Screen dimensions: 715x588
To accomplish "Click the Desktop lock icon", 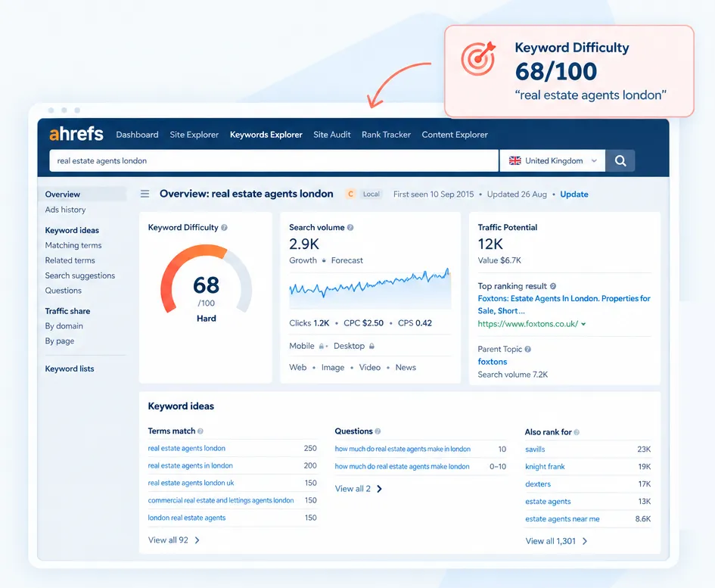I will [371, 347].
